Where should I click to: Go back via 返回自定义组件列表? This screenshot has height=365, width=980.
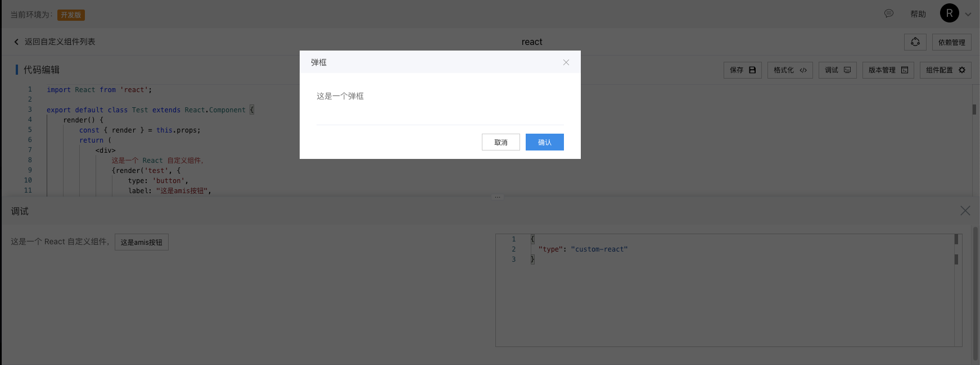(55, 42)
